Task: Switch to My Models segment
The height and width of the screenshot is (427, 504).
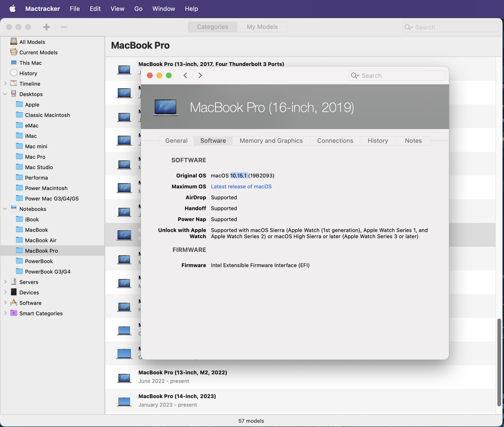Action: (x=262, y=27)
